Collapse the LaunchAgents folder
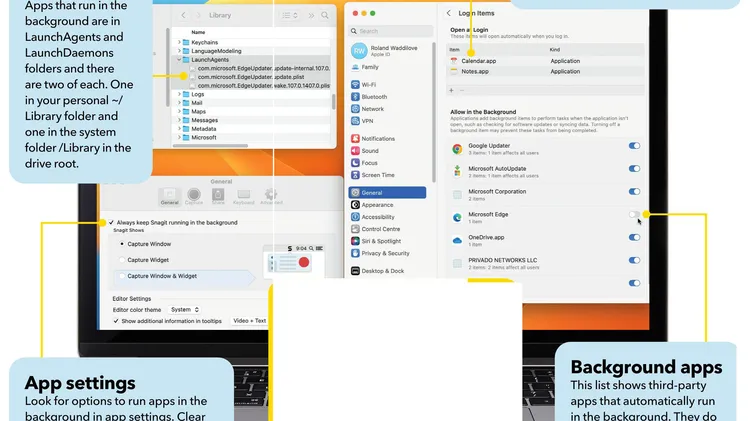 coord(179,60)
